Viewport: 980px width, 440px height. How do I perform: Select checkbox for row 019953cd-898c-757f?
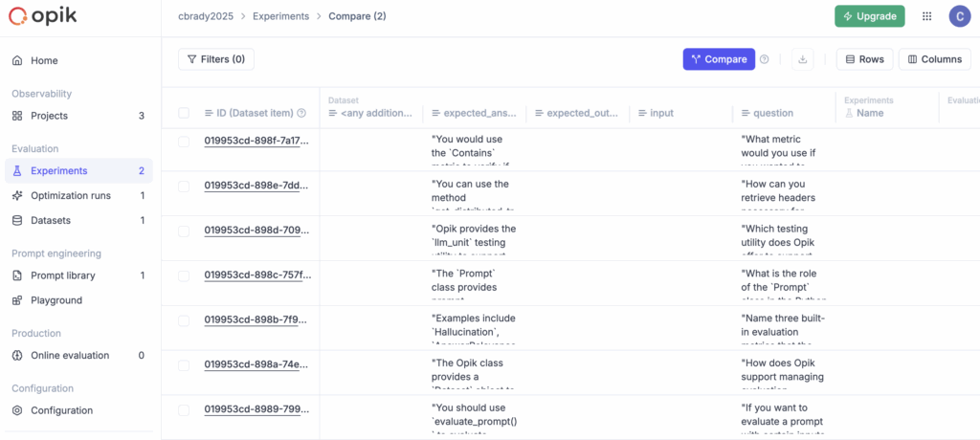tap(184, 275)
